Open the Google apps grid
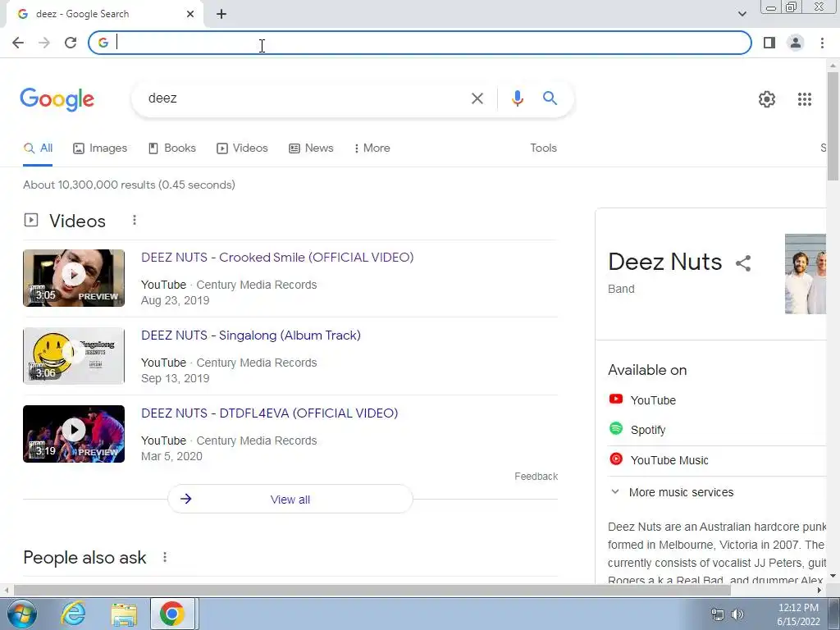This screenshot has width=840, height=630. pyautogui.click(x=804, y=99)
